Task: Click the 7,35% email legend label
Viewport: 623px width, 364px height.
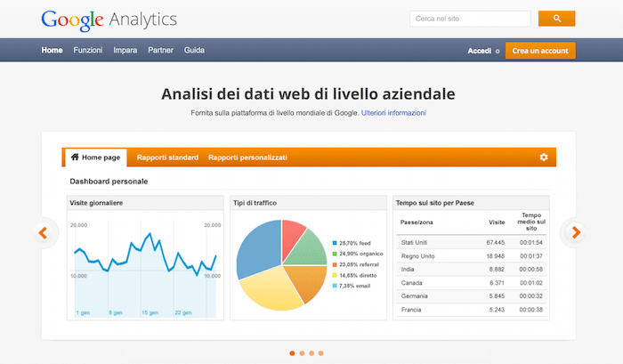Action: [x=354, y=286]
